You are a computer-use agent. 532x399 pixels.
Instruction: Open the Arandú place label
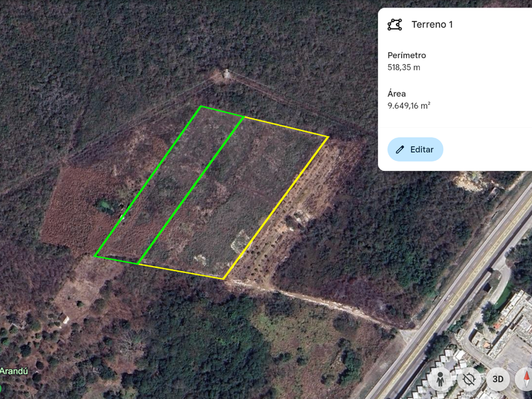[x=13, y=371]
